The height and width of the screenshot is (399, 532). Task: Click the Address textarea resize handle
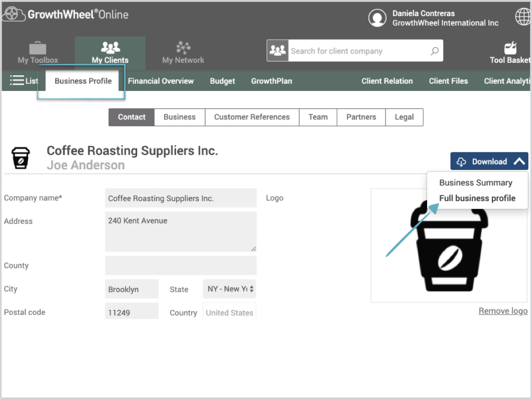254,249
